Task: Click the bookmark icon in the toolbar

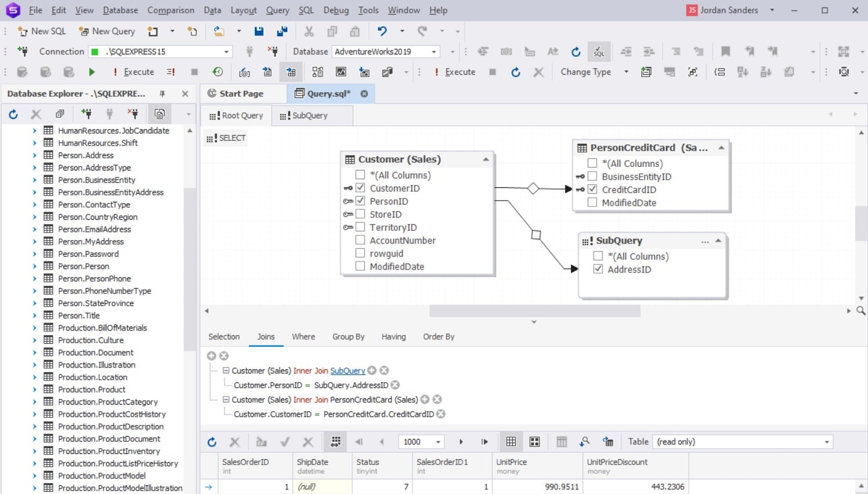Action: pos(725,52)
